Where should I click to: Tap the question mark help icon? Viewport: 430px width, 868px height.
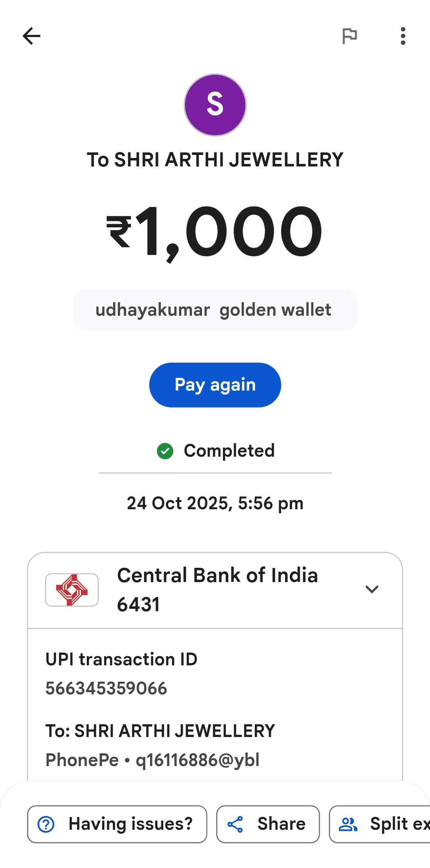pyautogui.click(x=46, y=824)
